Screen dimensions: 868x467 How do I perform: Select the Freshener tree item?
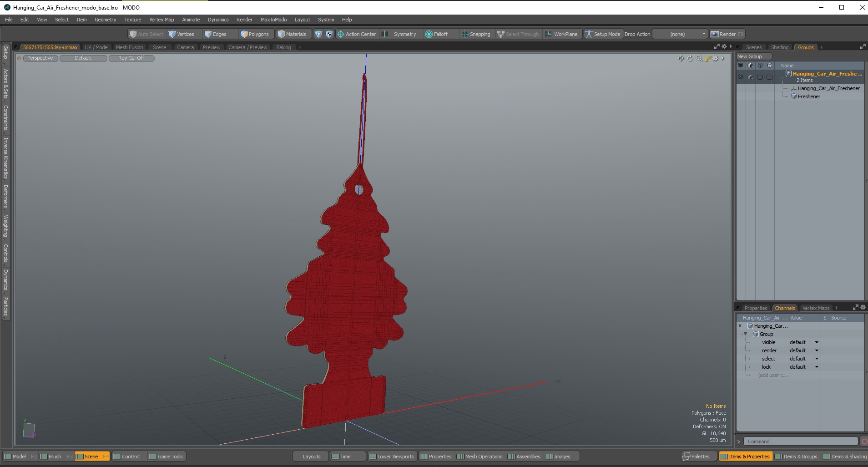pyautogui.click(x=808, y=96)
